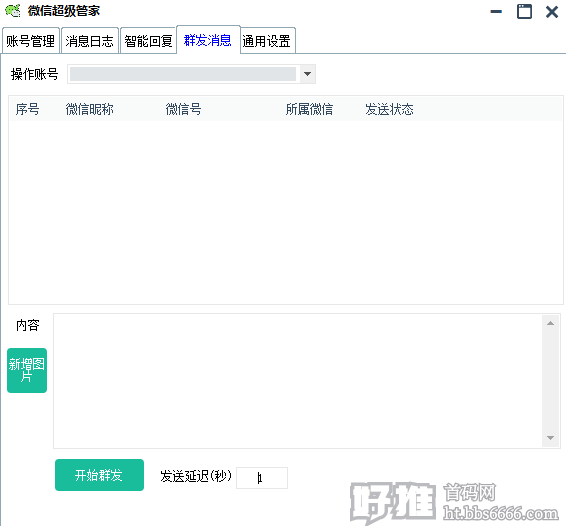Image resolution: width=566 pixels, height=526 pixels.
Task: Select the 智能回复 tab
Action: pyautogui.click(x=148, y=41)
